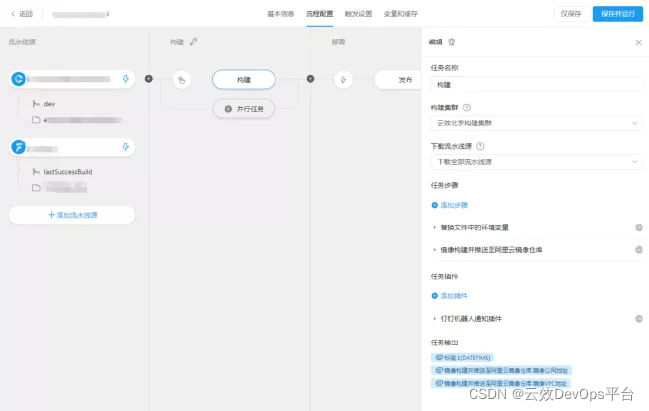Click the blue F source icon

click(18, 147)
